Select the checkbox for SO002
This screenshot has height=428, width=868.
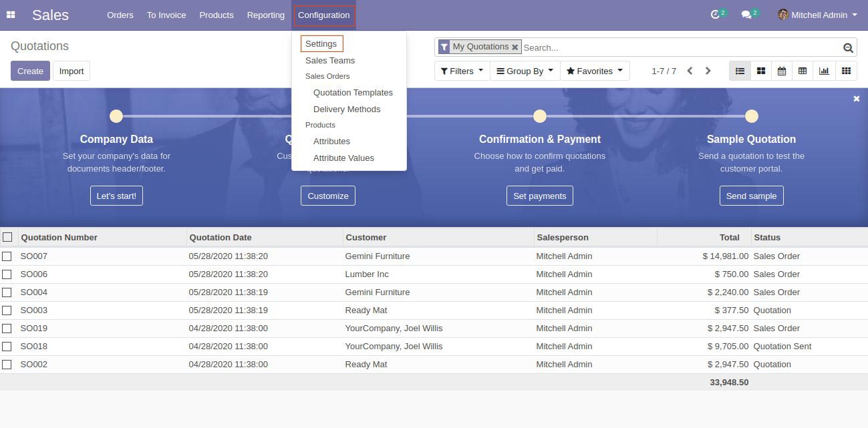tap(7, 365)
